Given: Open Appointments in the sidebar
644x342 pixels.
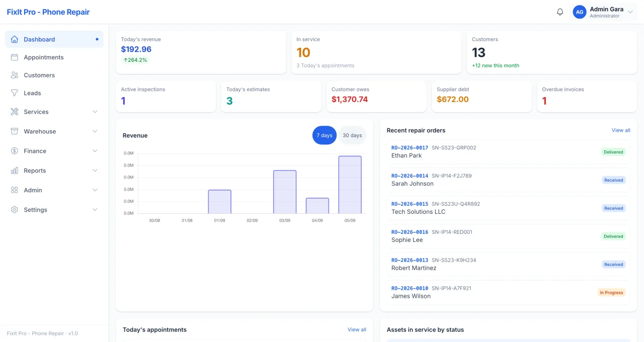Looking at the screenshot, I should [x=54, y=57].
